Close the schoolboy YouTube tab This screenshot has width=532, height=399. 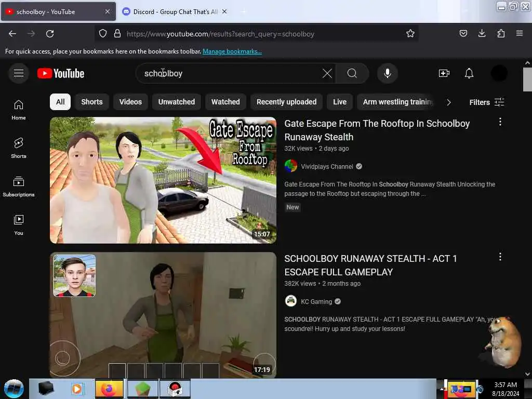(107, 11)
